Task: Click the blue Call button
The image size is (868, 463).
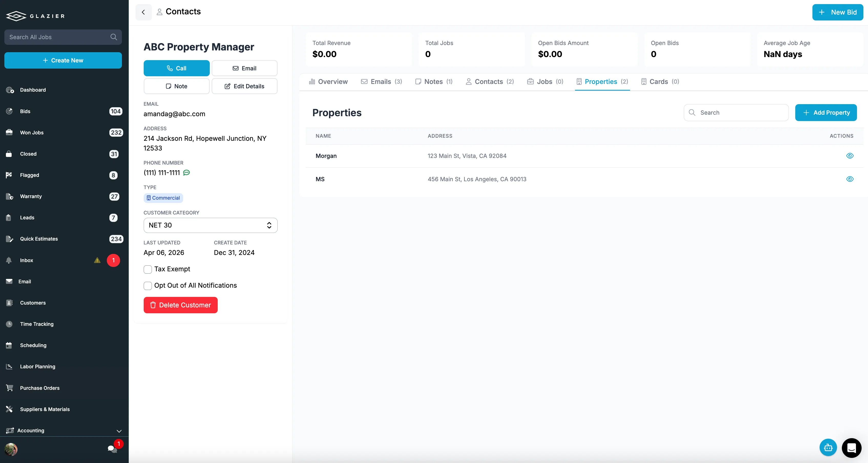Action: click(176, 68)
